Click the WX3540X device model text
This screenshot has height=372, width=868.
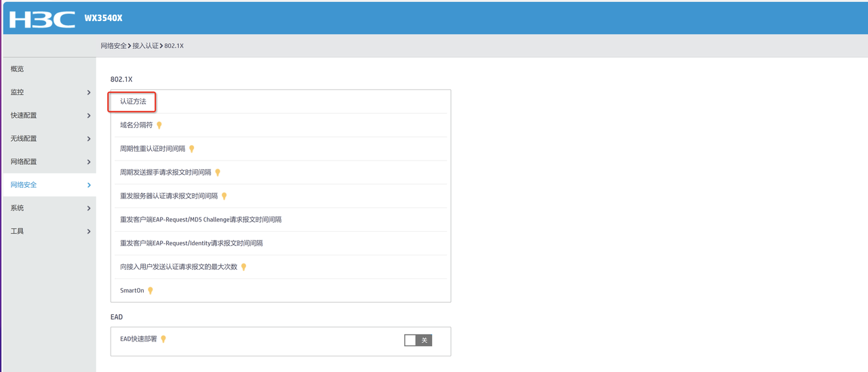pyautogui.click(x=103, y=18)
